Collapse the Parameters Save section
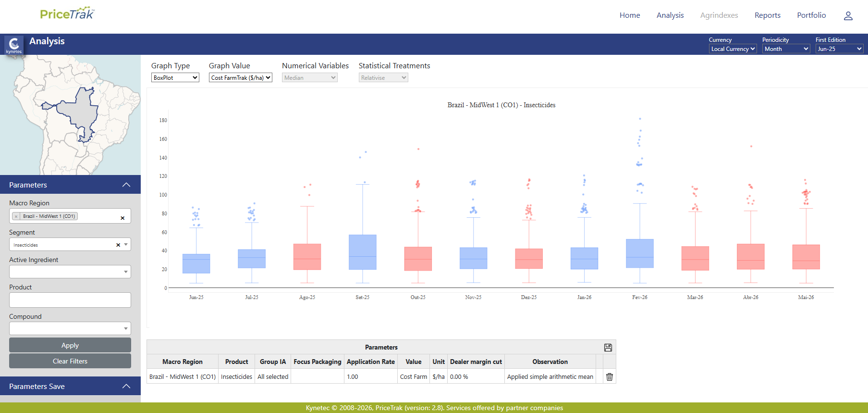868x413 pixels. (x=126, y=387)
